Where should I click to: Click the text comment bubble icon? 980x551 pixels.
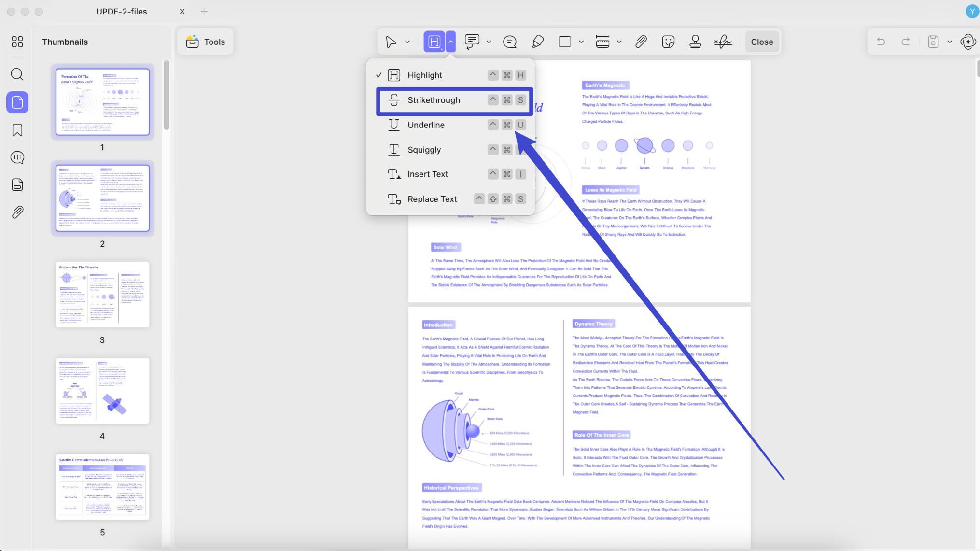[x=510, y=42]
